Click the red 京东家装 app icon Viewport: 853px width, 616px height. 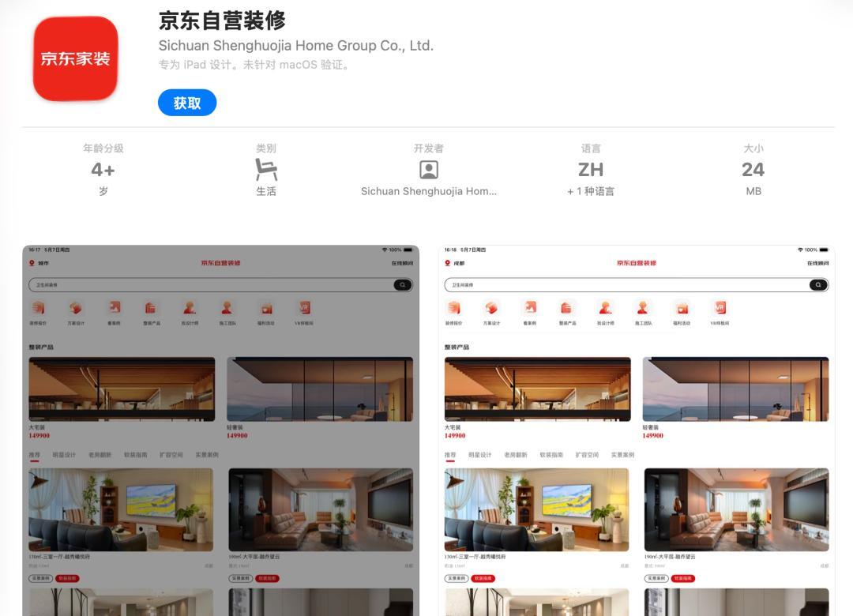76,58
